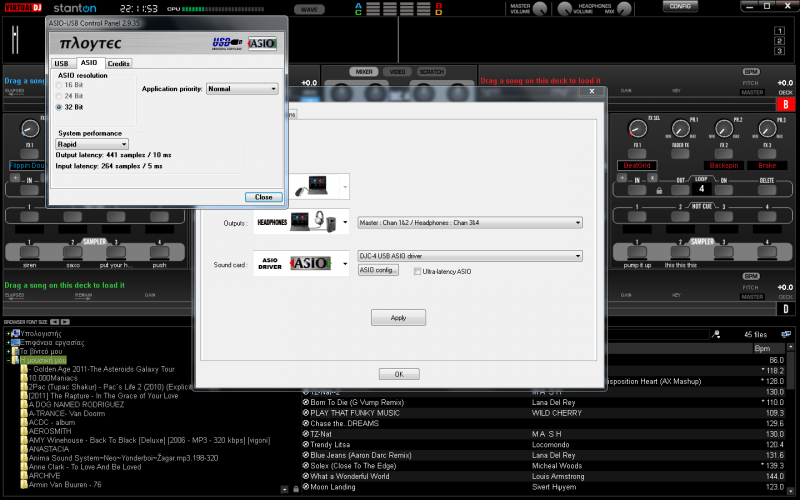Open the CONFIG button in VirtualDJ
This screenshot has width=800, height=500.
680,6
